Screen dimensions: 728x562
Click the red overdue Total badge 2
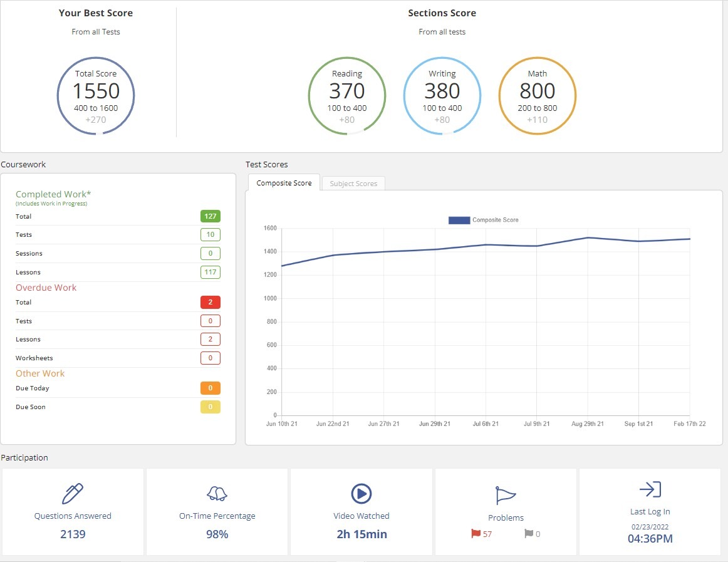pyautogui.click(x=210, y=302)
